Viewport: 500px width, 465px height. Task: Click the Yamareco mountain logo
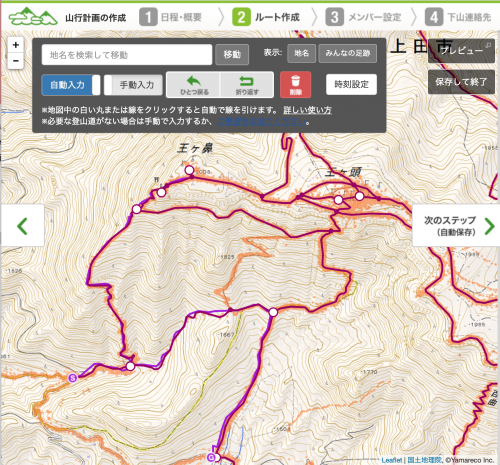tap(33, 16)
